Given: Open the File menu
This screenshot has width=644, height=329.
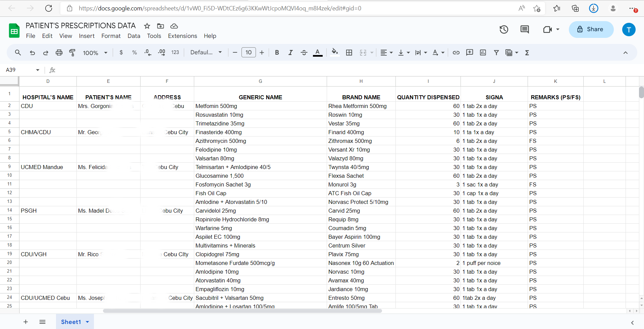Looking at the screenshot, I should pyautogui.click(x=31, y=36).
